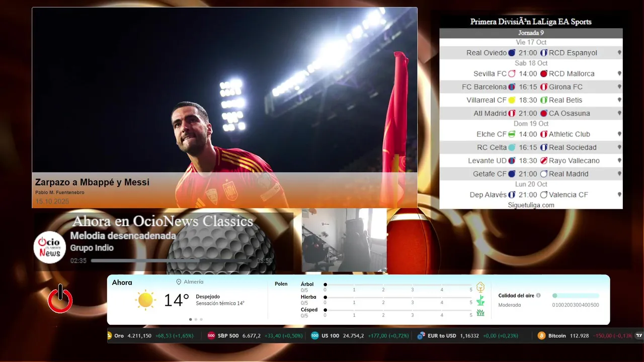
Task: Click the Hierba plant pollen icon
Action: [x=480, y=300]
